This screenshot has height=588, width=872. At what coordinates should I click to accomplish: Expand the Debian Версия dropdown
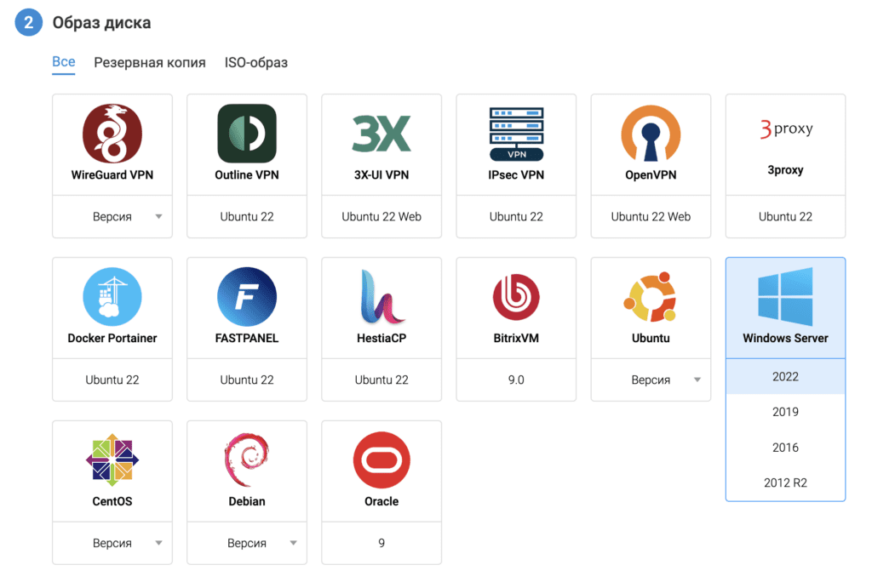click(247, 543)
